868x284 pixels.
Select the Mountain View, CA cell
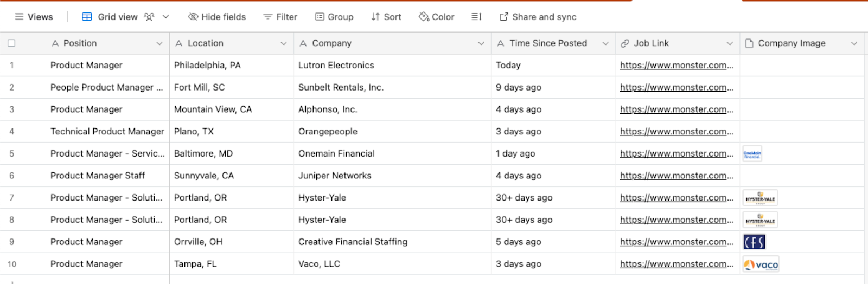click(232, 109)
